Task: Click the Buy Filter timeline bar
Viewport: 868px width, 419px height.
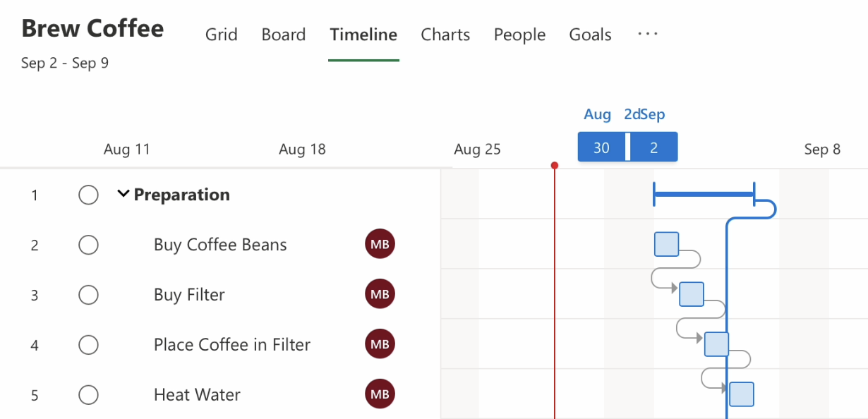Action: pos(692,294)
